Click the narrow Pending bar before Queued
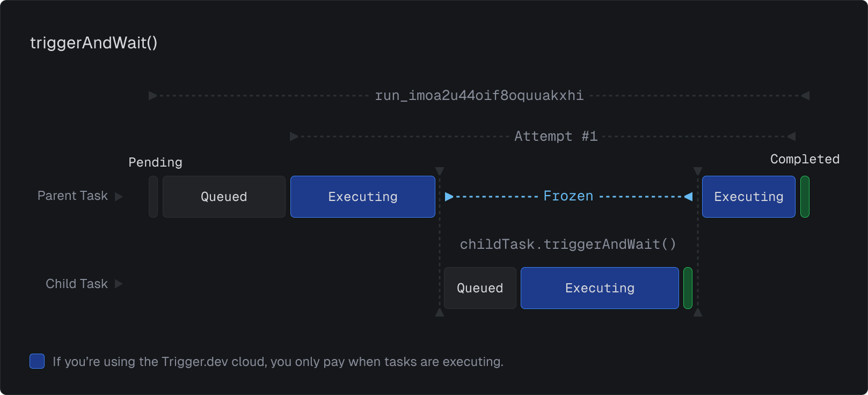868x395 pixels. point(153,197)
